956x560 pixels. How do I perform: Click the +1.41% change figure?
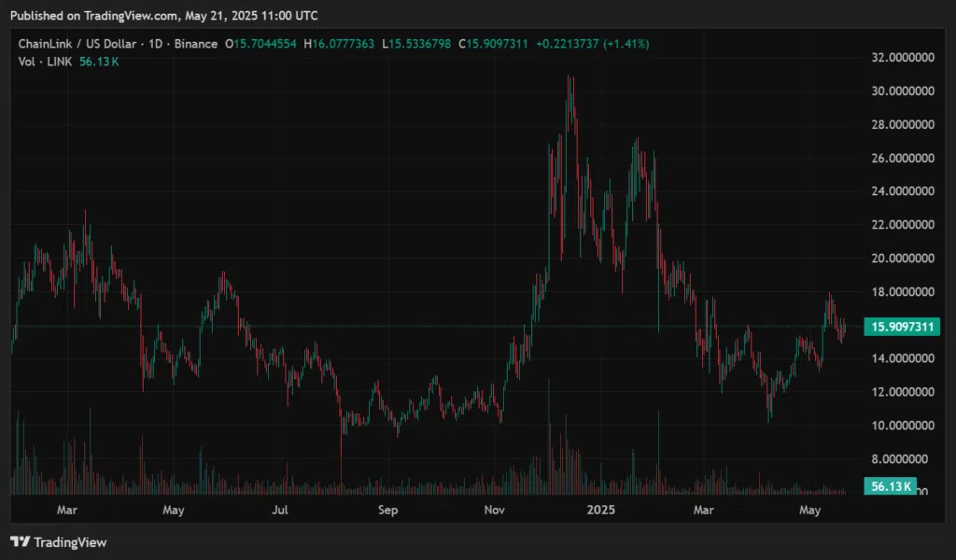coord(624,44)
